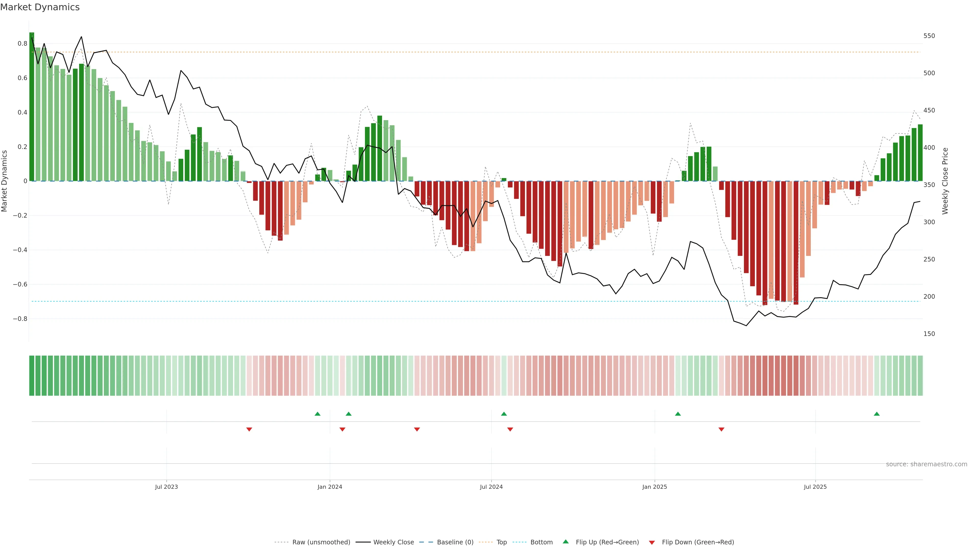980x551 pixels.
Task: Click the first green flip-up marker before Jan 2024
Action: [x=318, y=414]
